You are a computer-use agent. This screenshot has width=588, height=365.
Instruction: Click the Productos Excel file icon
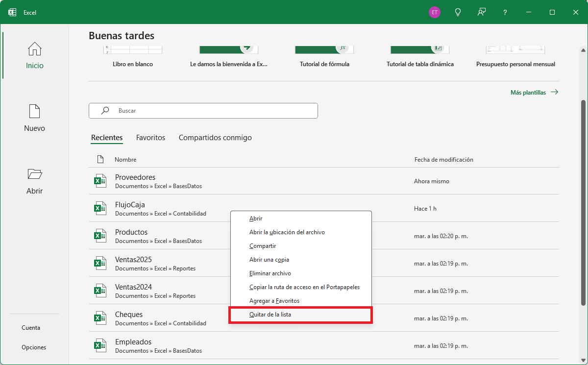(100, 236)
